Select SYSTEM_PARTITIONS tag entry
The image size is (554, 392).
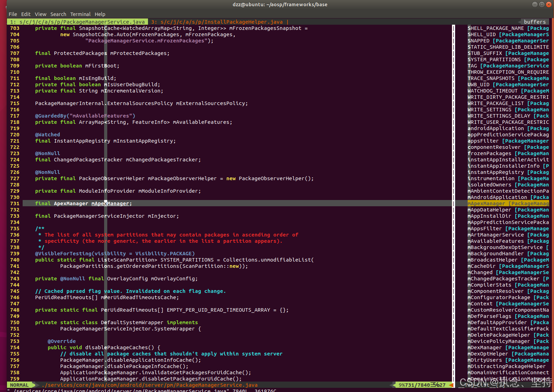coord(508,59)
